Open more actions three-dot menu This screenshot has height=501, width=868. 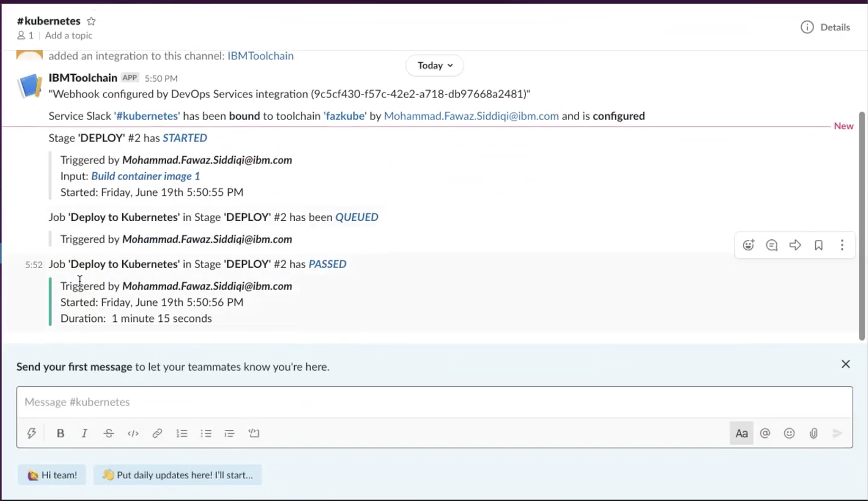(x=842, y=245)
